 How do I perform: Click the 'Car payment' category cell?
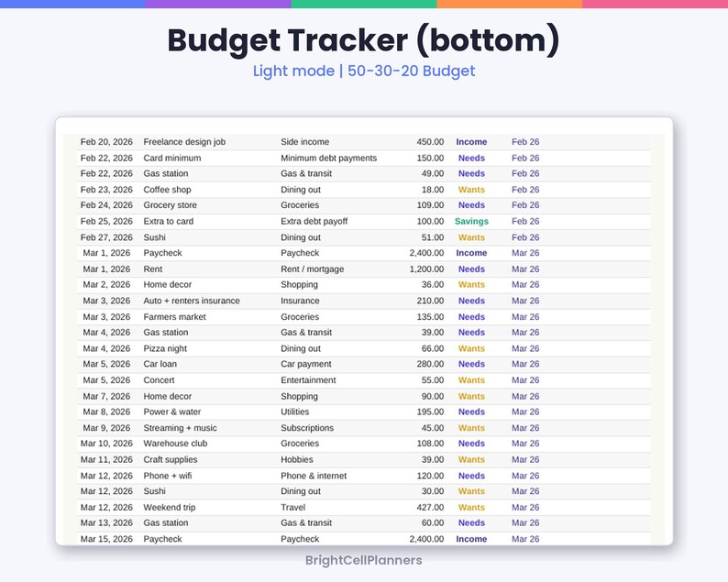[306, 364]
